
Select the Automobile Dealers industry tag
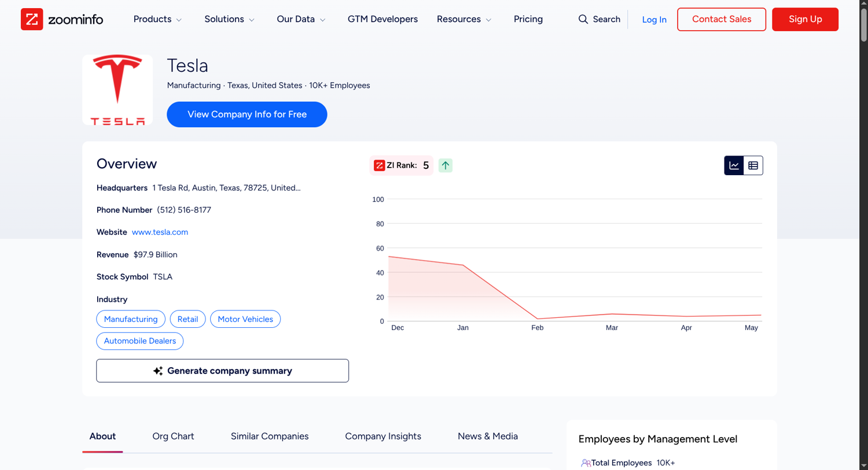140,341
